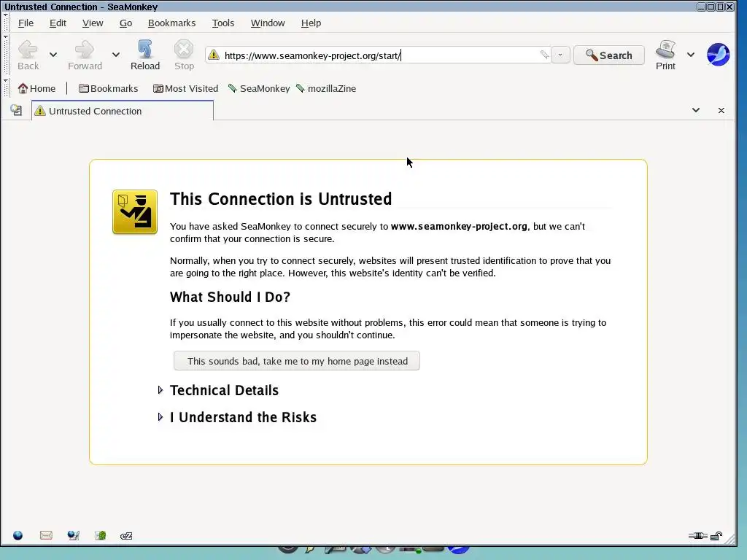
Task: Open ChatZilla cZ icon in status bar
Action: [126, 536]
